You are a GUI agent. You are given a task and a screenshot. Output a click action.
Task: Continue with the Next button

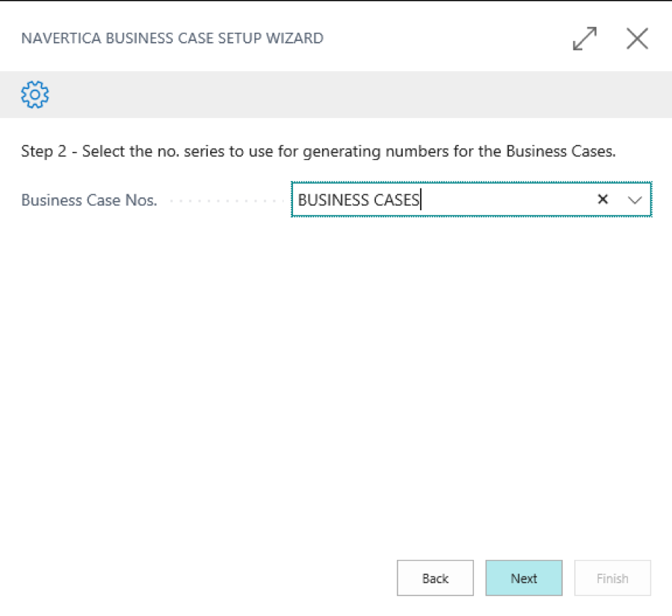pos(524,578)
